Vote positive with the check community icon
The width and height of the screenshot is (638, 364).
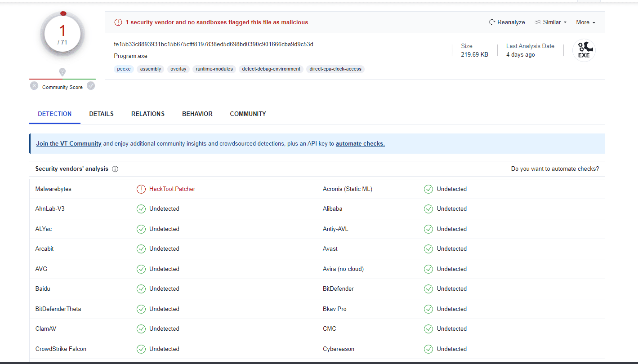pyautogui.click(x=91, y=86)
